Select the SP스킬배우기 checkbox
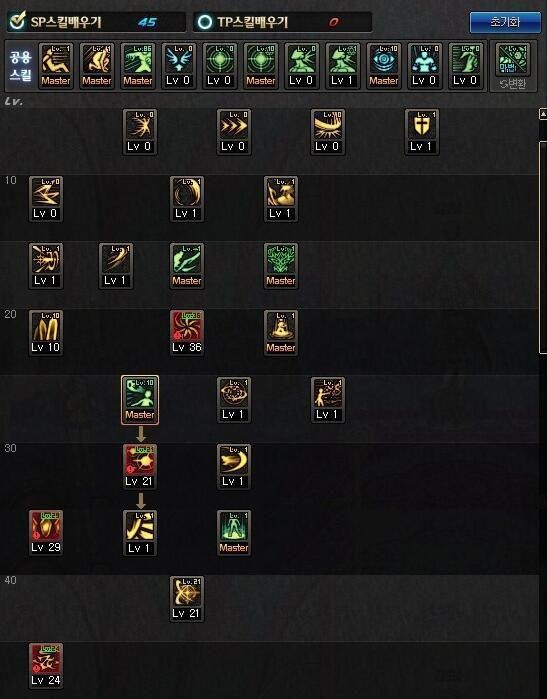Viewport: 547px width, 699px height. coord(17,21)
